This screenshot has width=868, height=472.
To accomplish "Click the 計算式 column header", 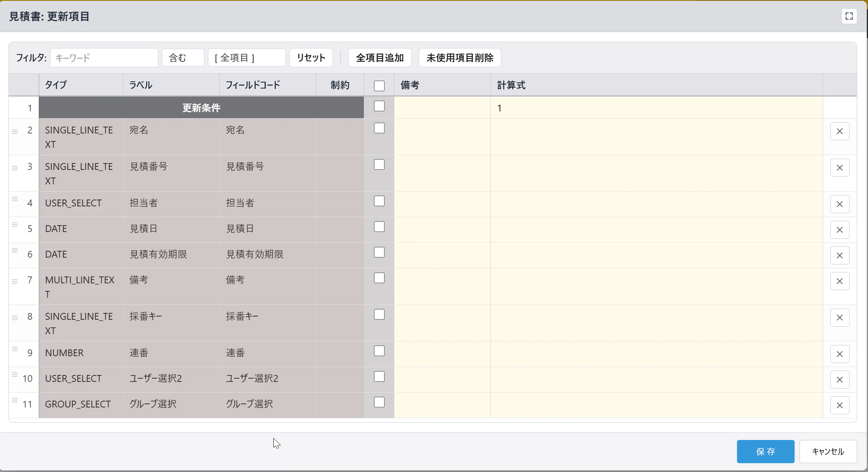I will point(656,85).
